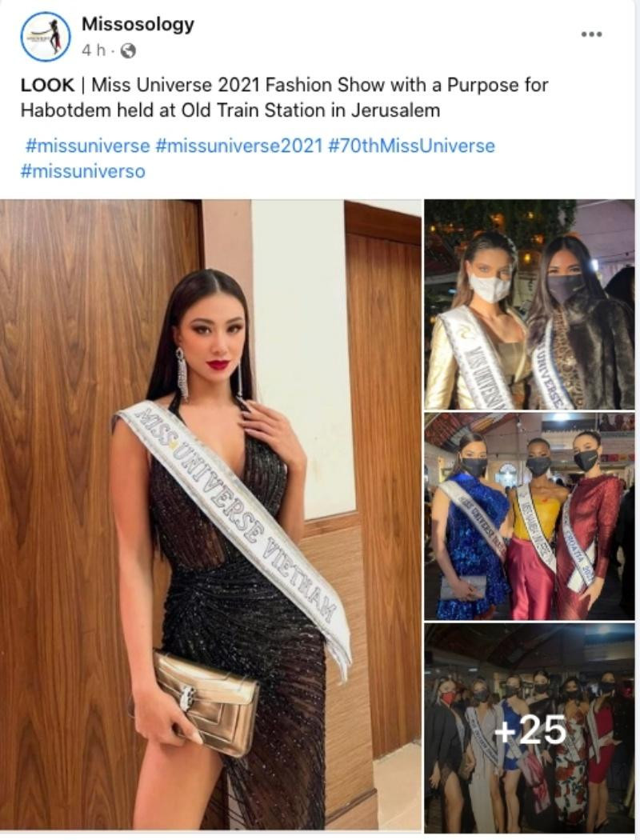Screen dimensions: 640x840
Task: Open the #missuniverso hashtag
Action: pos(83,171)
